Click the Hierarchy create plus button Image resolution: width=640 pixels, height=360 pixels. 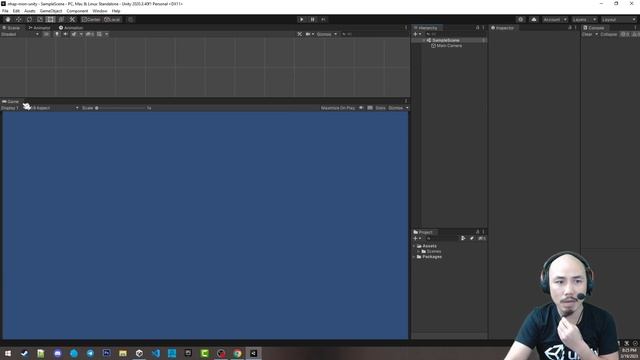(x=416, y=34)
